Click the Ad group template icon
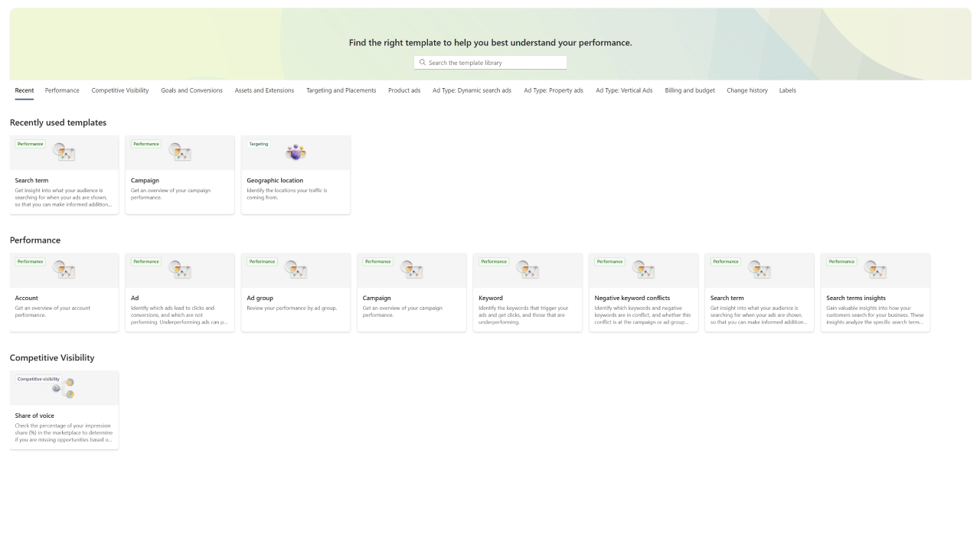This screenshot has height=551, width=980. (x=296, y=269)
